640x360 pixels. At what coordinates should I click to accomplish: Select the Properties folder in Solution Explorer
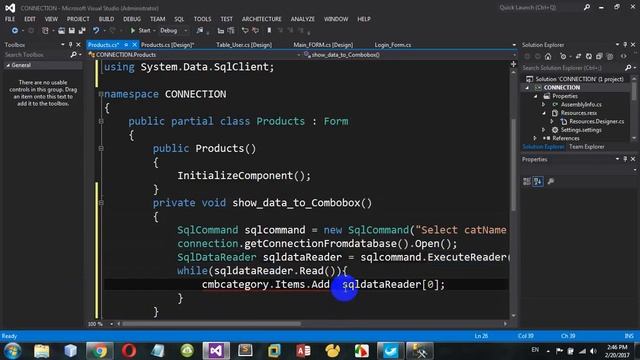coord(565,96)
